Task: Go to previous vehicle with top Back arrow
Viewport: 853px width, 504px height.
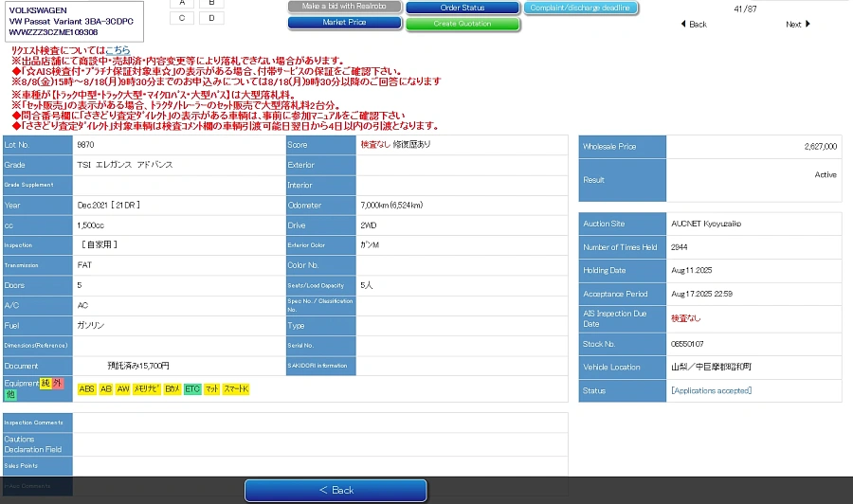Action: tap(694, 24)
